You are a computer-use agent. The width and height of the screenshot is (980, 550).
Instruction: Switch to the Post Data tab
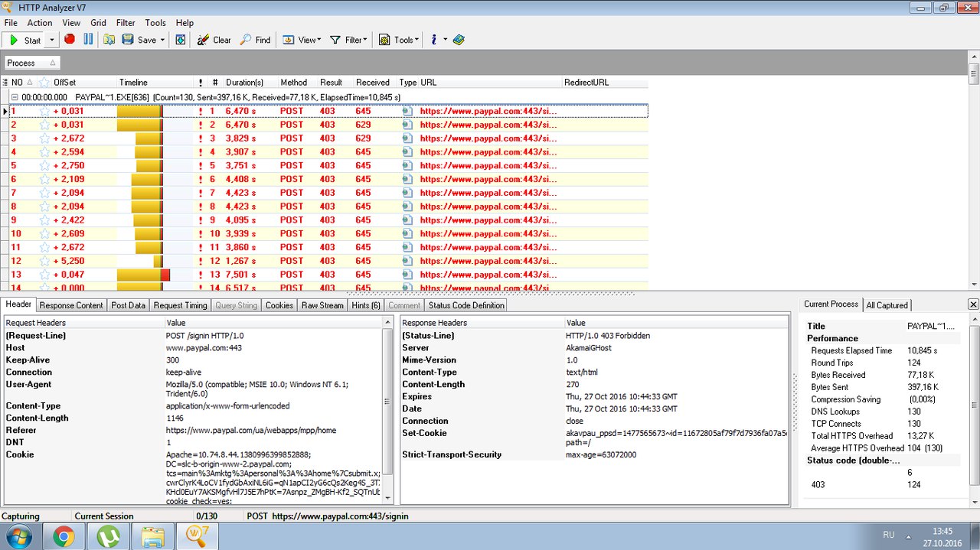point(128,305)
